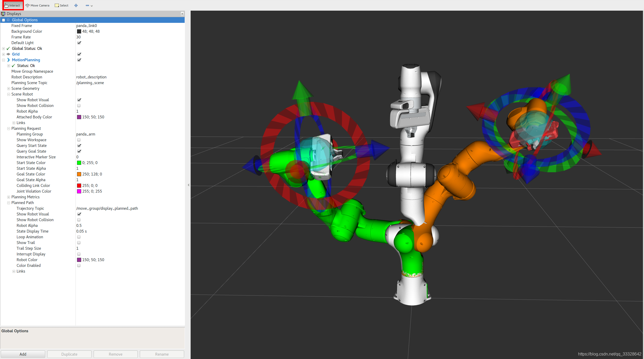Click the MotionPlanning display icon
The width and height of the screenshot is (644, 359).
click(8, 60)
